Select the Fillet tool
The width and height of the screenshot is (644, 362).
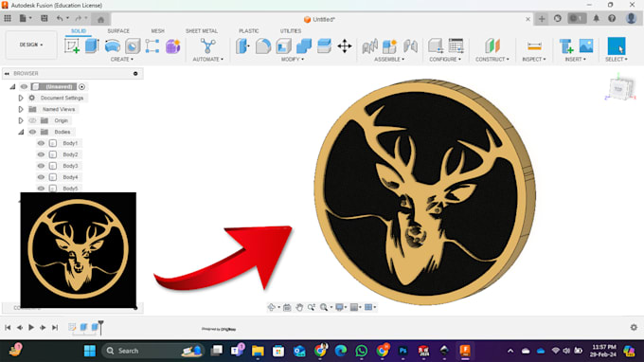(x=263, y=46)
